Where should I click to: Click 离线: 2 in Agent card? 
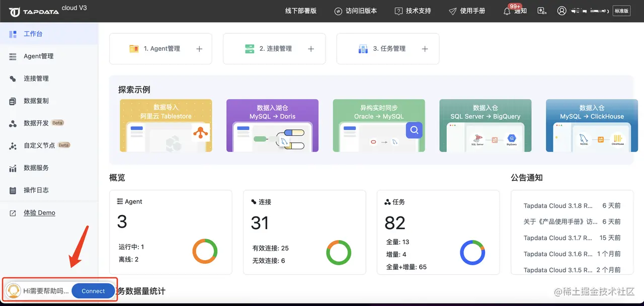pos(128,259)
